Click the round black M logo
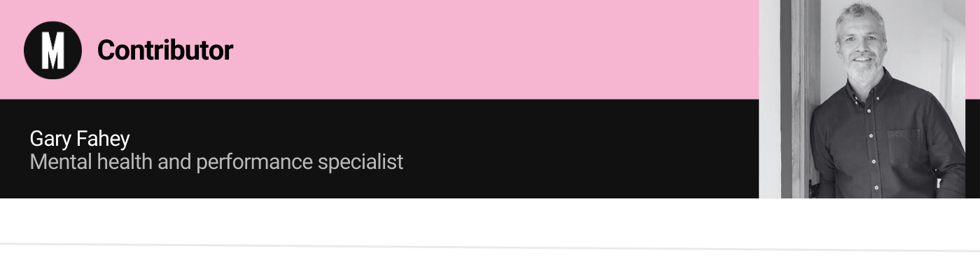This screenshot has width=980, height=279. coord(52,50)
